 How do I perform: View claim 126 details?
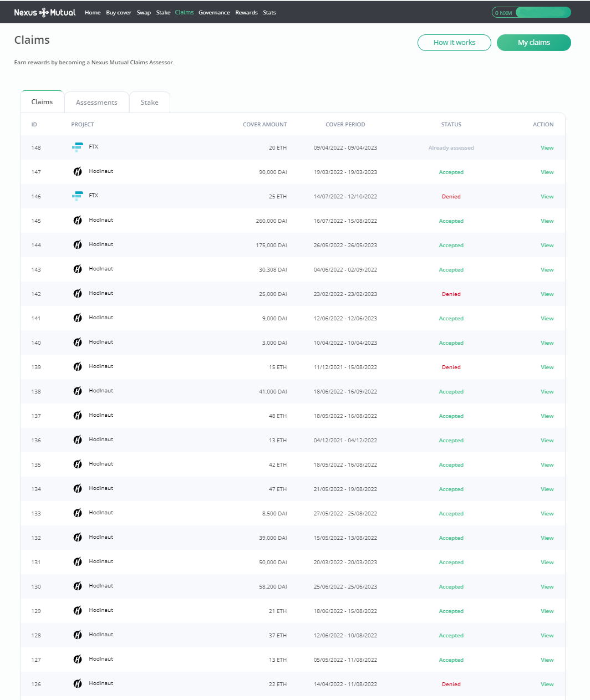(547, 684)
